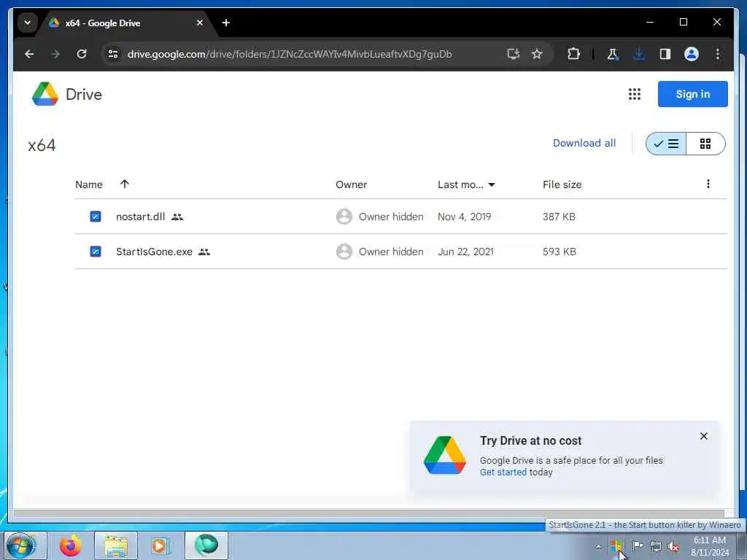Toggle the browser side panel
Viewport: 747px width, 560px height.
(665, 54)
